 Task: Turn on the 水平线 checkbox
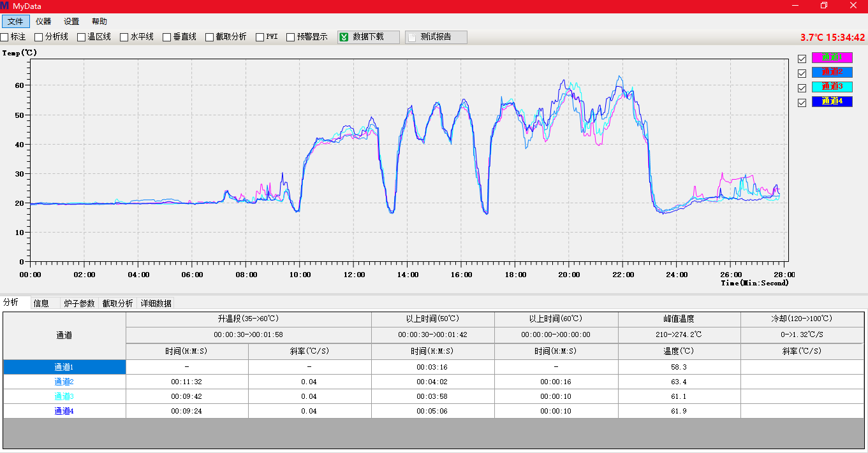click(x=124, y=37)
